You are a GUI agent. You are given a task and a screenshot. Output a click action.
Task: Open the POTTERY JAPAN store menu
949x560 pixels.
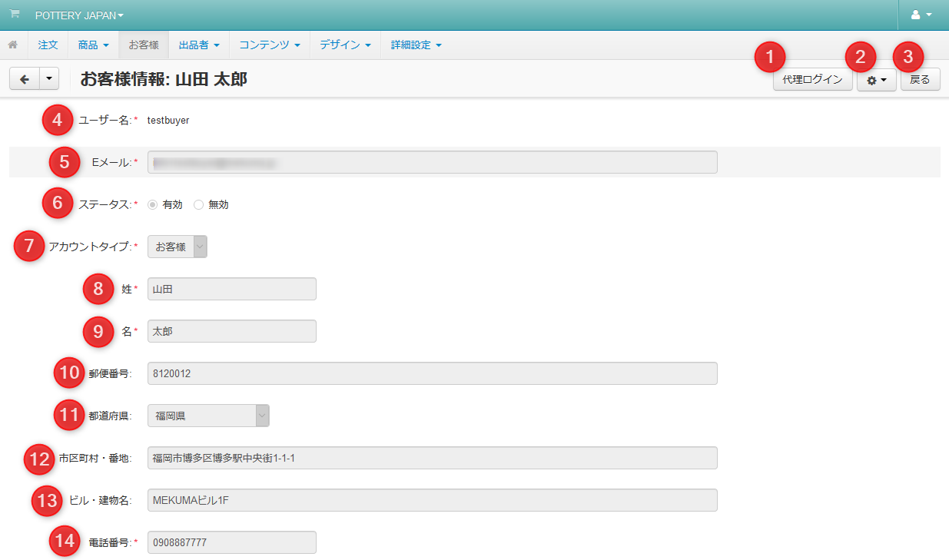(79, 15)
